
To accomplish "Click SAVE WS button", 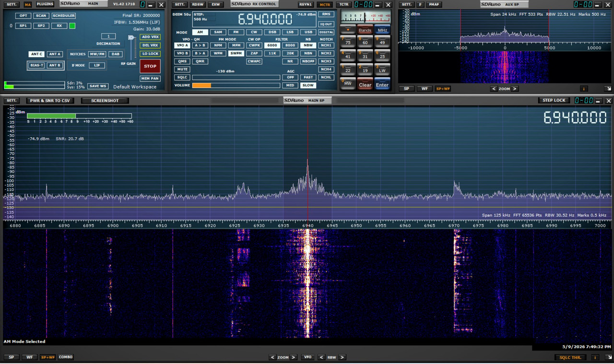I will (98, 86).
